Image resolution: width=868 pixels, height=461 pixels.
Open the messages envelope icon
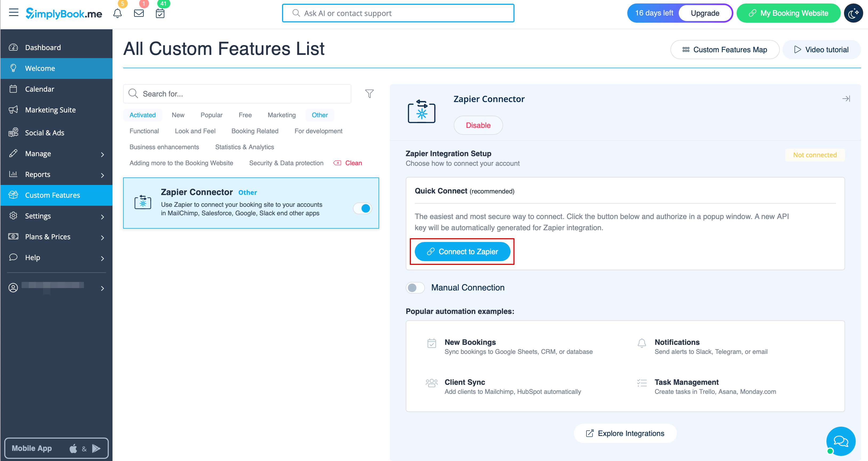point(139,14)
